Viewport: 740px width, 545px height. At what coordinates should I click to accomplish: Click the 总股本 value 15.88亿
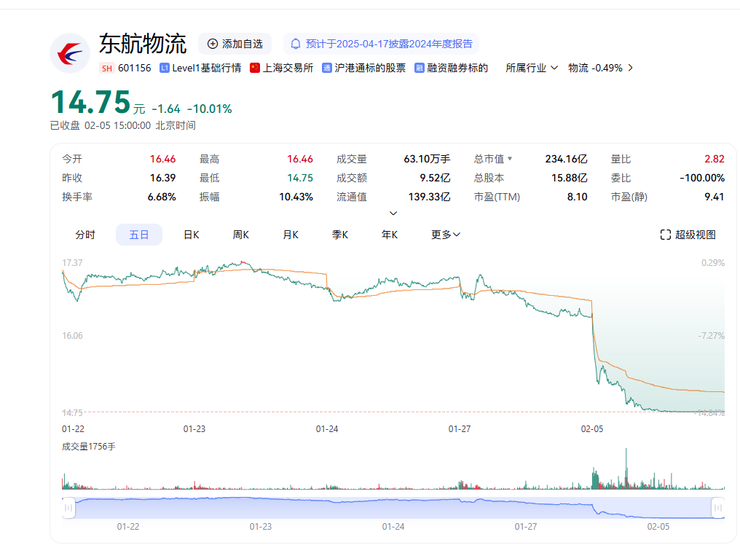coord(570,178)
